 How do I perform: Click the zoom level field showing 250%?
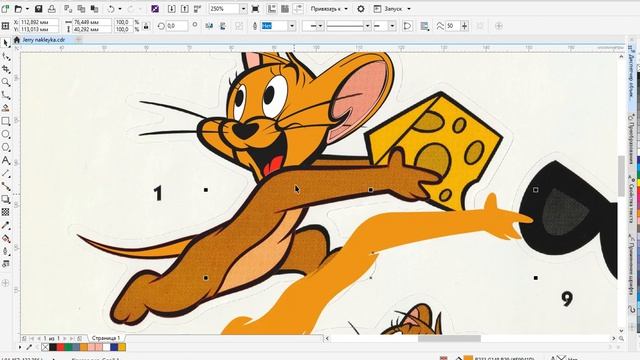(x=224, y=9)
